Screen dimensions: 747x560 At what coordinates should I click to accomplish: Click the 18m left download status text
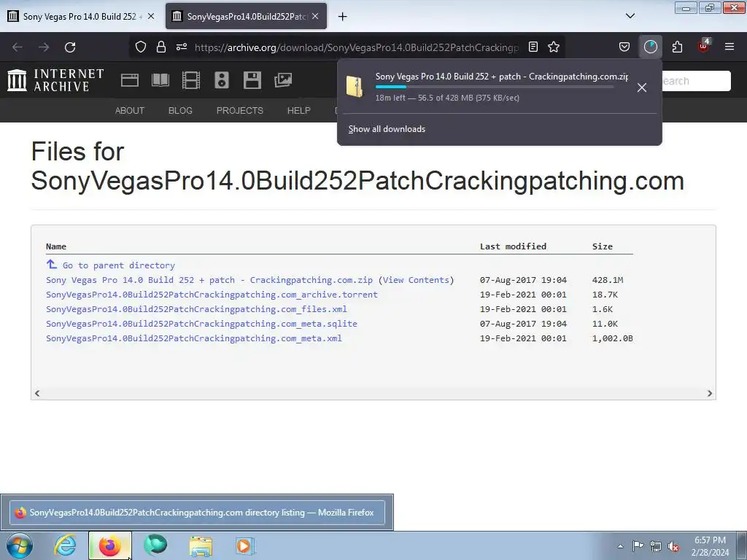point(447,98)
